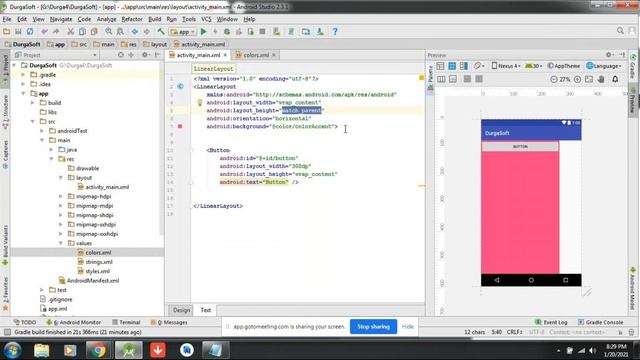Open the app run configuration dropdown
The image size is (640, 360).
pos(183,31)
